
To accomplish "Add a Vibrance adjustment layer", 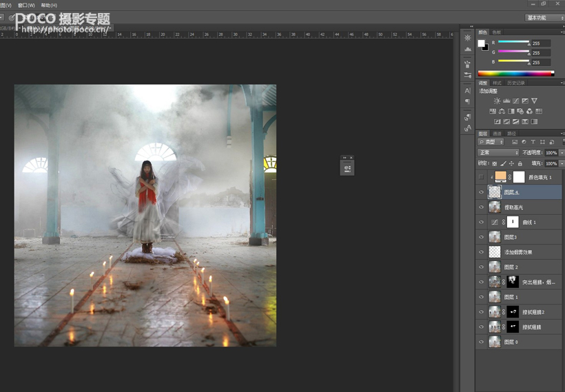I will [x=535, y=101].
